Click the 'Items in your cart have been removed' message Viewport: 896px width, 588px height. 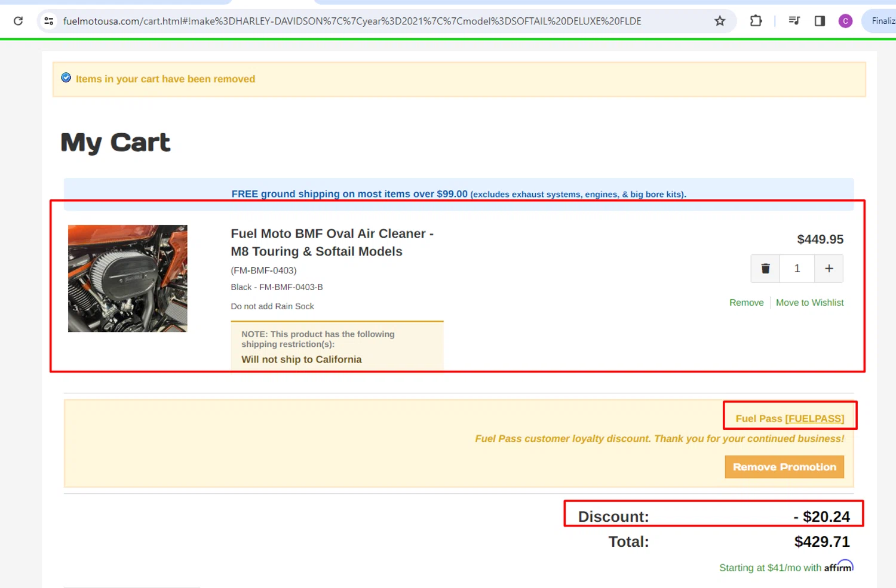pyautogui.click(x=165, y=79)
